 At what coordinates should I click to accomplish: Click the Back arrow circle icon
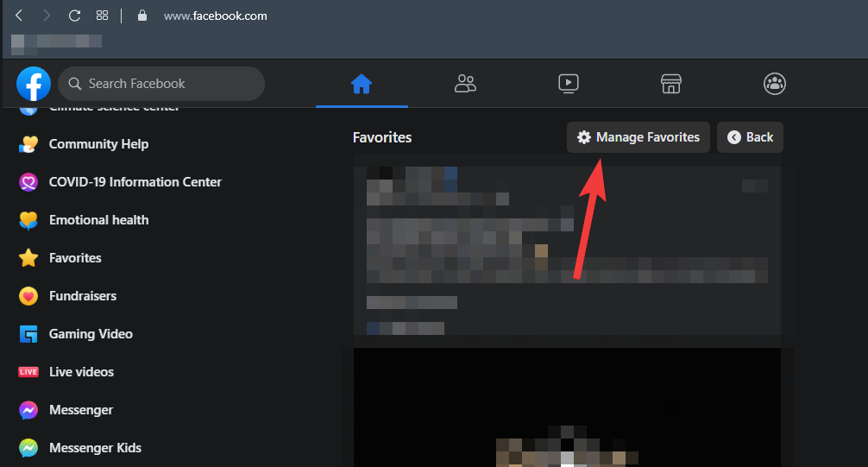click(x=734, y=137)
